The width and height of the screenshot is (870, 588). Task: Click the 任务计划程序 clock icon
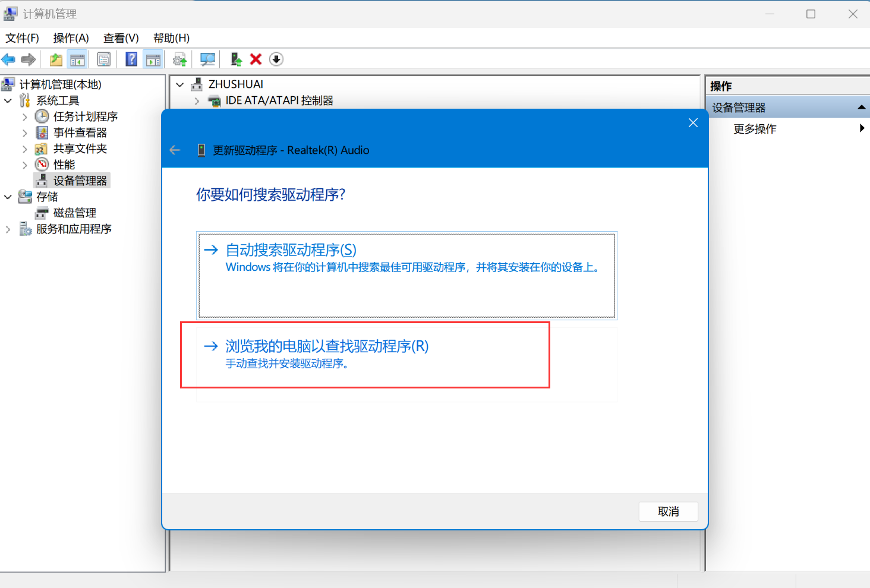click(42, 116)
